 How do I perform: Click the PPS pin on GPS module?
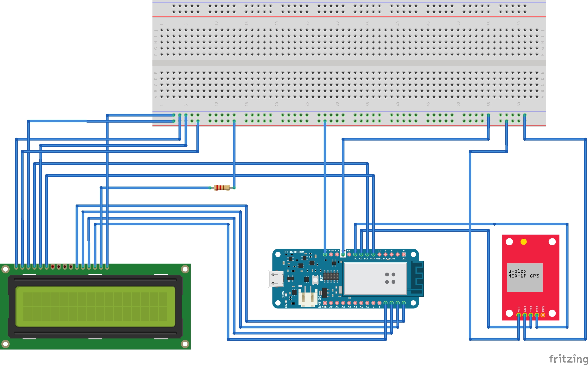pyautogui.click(x=543, y=315)
